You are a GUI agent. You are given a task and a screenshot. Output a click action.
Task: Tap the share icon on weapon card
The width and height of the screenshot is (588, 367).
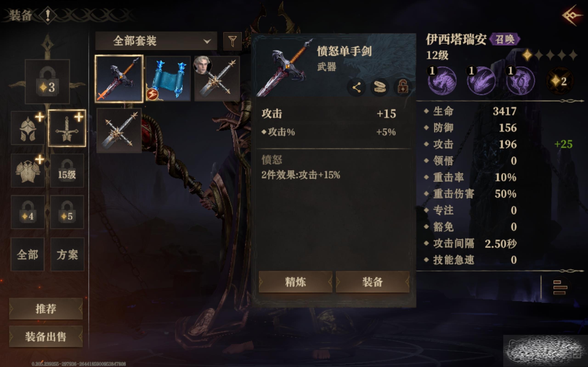pyautogui.click(x=356, y=87)
